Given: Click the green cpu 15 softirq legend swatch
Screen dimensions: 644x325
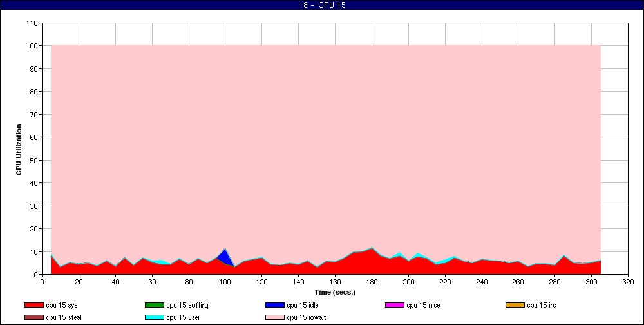Looking at the screenshot, I should (x=155, y=305).
